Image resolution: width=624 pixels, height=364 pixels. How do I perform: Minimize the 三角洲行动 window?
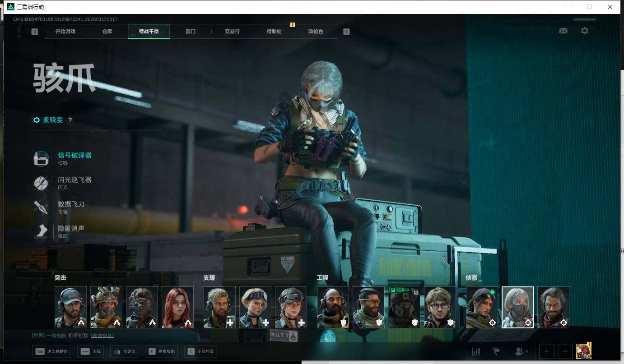click(568, 7)
